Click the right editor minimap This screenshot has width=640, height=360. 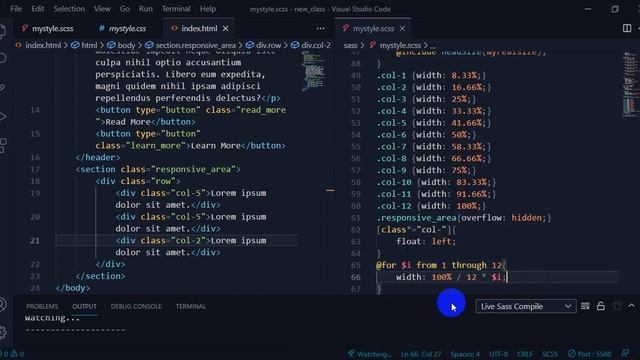click(631, 84)
